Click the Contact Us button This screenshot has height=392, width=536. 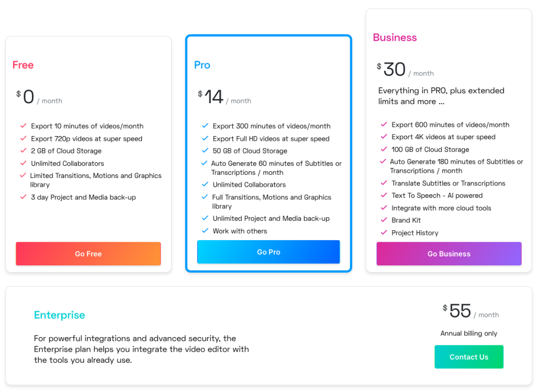click(x=468, y=357)
